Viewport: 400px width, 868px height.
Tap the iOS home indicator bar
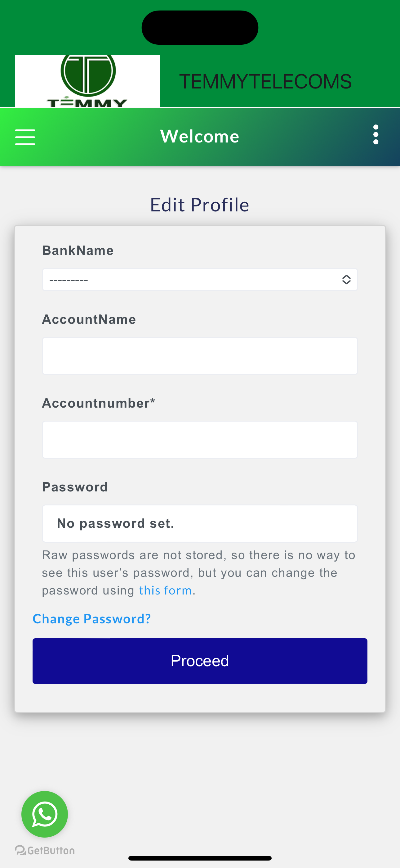click(200, 858)
